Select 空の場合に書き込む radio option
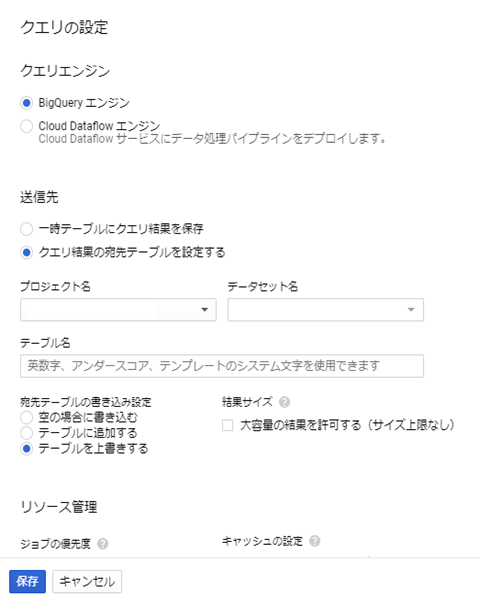The height and width of the screenshot is (603, 480). (27, 417)
